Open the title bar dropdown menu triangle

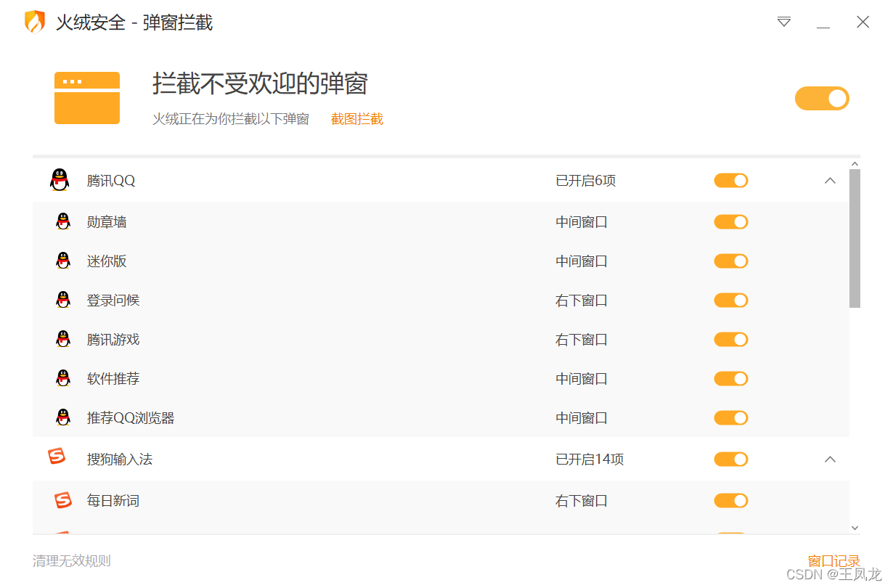click(x=784, y=22)
